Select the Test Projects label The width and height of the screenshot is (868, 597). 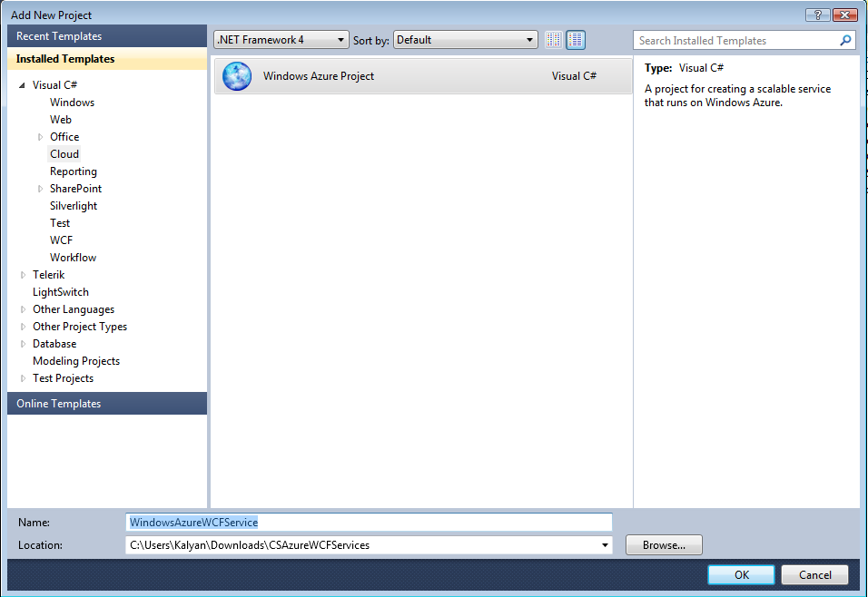pyautogui.click(x=64, y=378)
